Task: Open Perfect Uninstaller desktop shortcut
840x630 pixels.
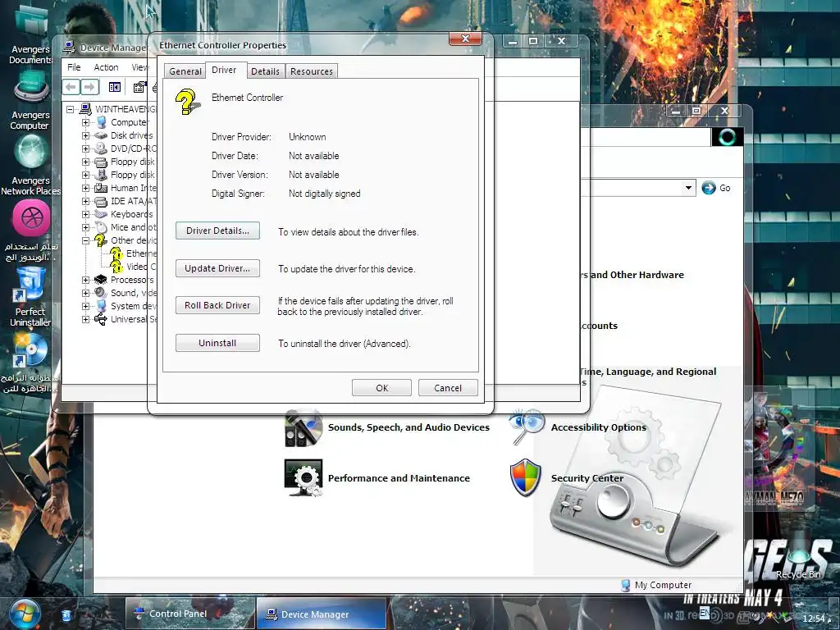Action: click(30, 285)
